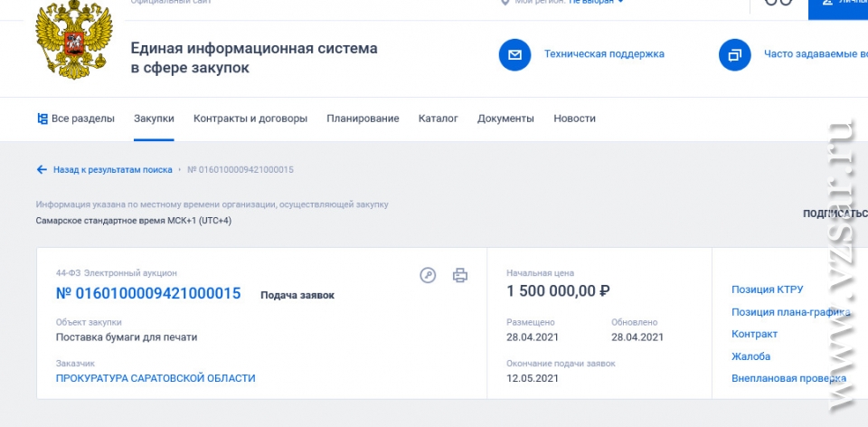
Task: Click the printer icon to print notice
Action: (460, 275)
